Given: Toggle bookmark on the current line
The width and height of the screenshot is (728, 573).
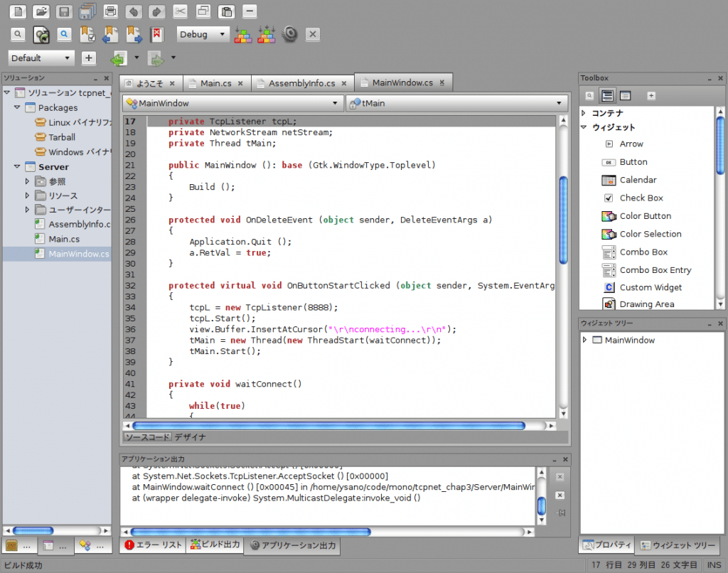Looking at the screenshot, I should coord(88,34).
